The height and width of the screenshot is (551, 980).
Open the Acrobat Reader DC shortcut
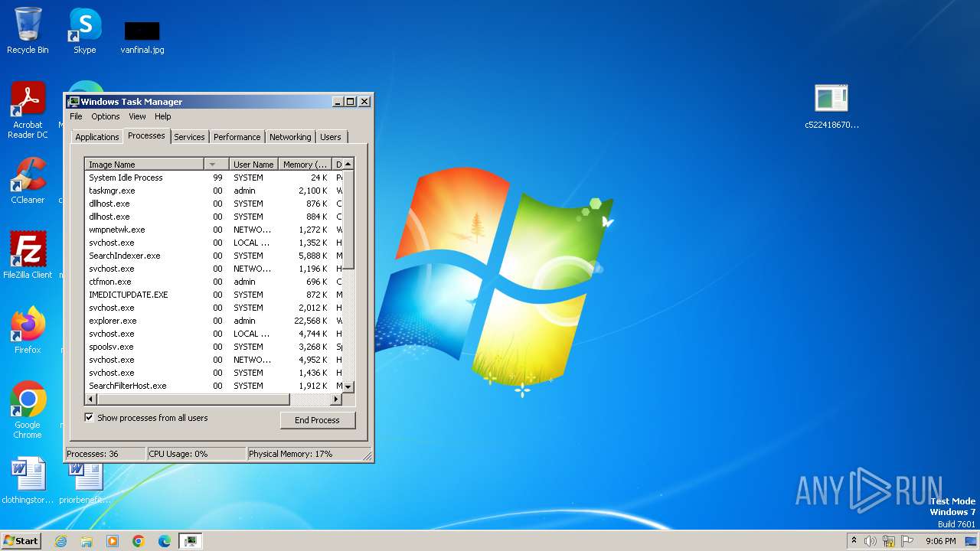tap(28, 110)
